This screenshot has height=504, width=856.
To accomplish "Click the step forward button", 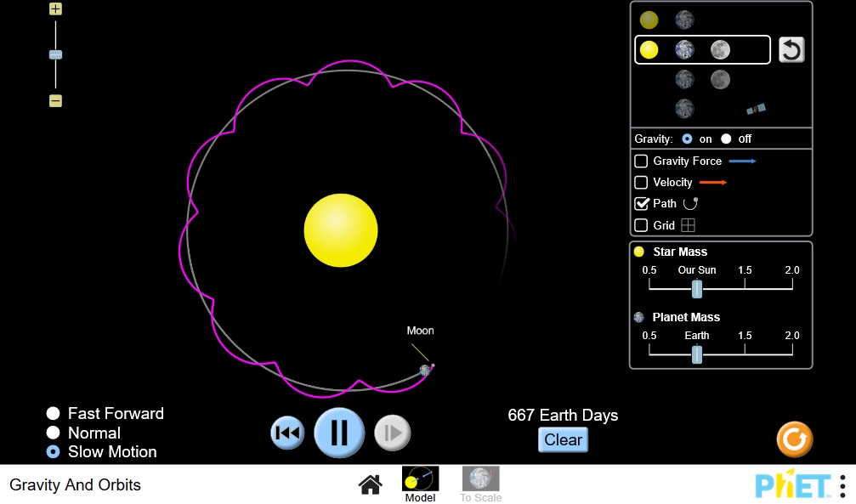I will [x=392, y=433].
